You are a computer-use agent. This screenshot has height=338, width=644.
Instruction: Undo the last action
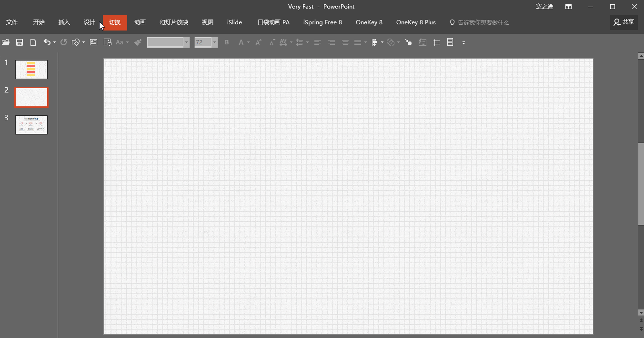(x=47, y=42)
